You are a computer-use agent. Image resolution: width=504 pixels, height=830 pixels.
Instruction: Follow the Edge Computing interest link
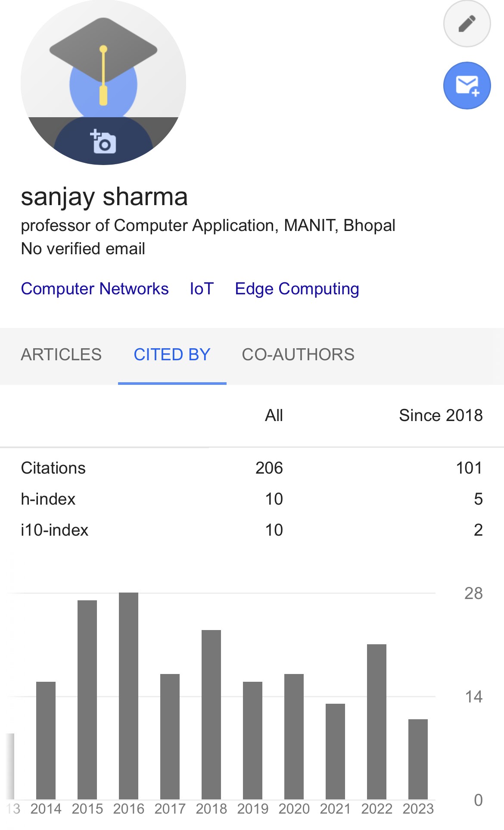coord(297,289)
